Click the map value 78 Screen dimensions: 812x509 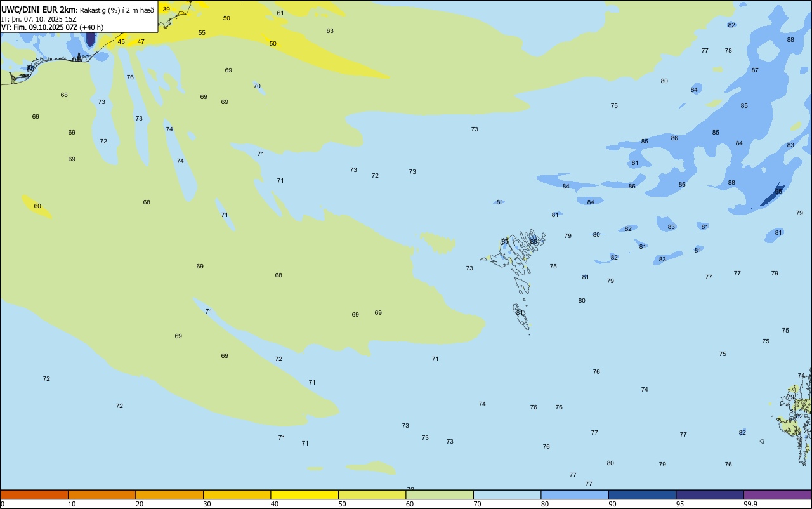pos(728,51)
